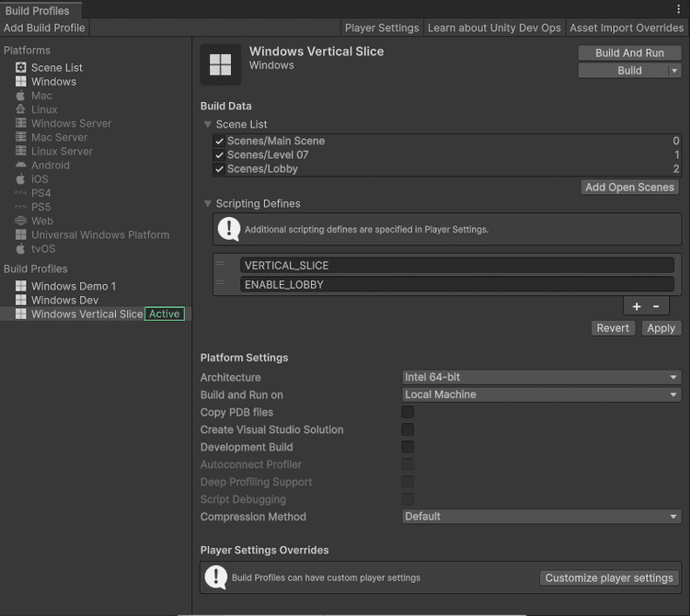The image size is (690, 616).
Task: Click the Linux Server icon
Action: click(x=20, y=151)
